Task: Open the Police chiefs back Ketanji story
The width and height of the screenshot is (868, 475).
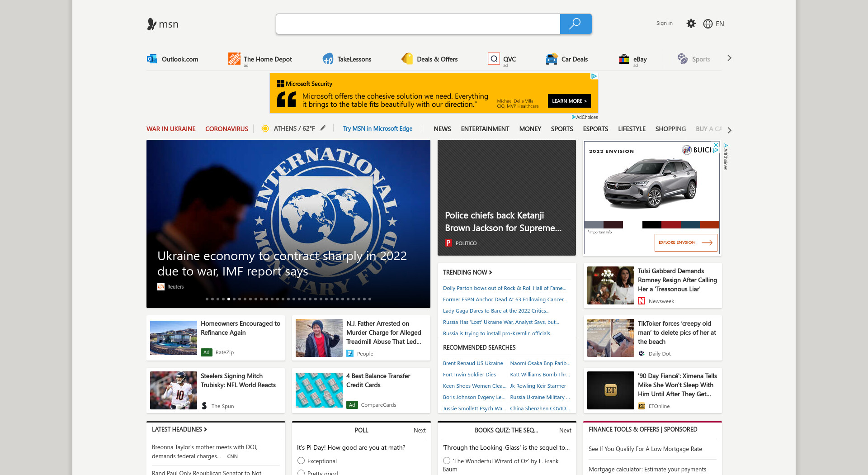Action: tap(506, 198)
